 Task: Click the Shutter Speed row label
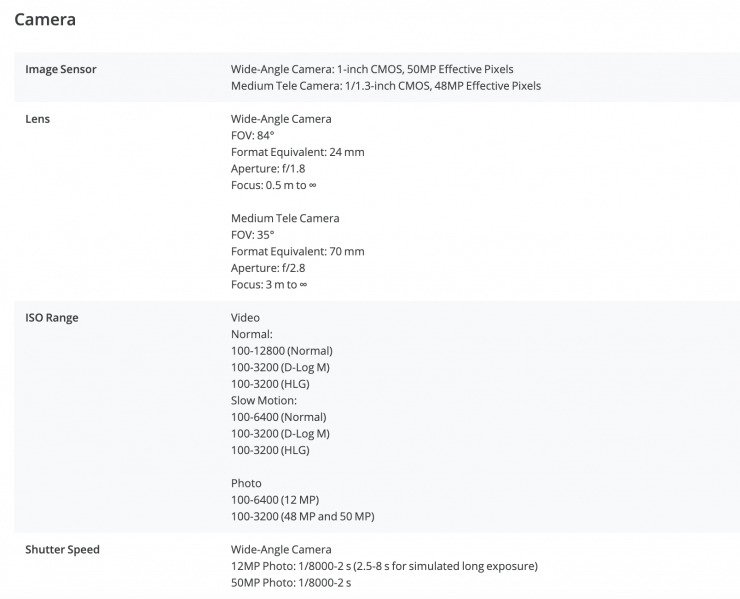coord(62,549)
